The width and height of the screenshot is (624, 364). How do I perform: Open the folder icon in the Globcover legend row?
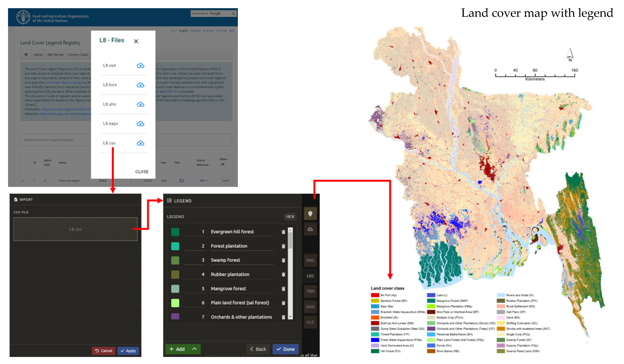pos(182,181)
